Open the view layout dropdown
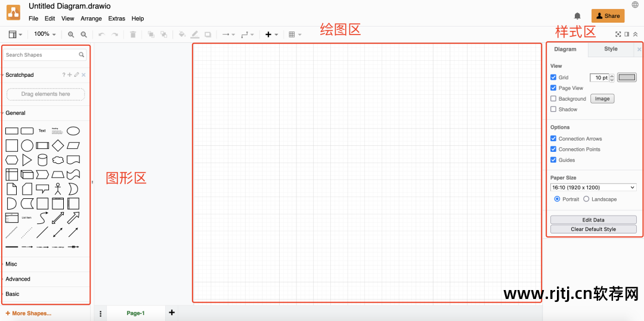This screenshot has width=644, height=321. 15,35
